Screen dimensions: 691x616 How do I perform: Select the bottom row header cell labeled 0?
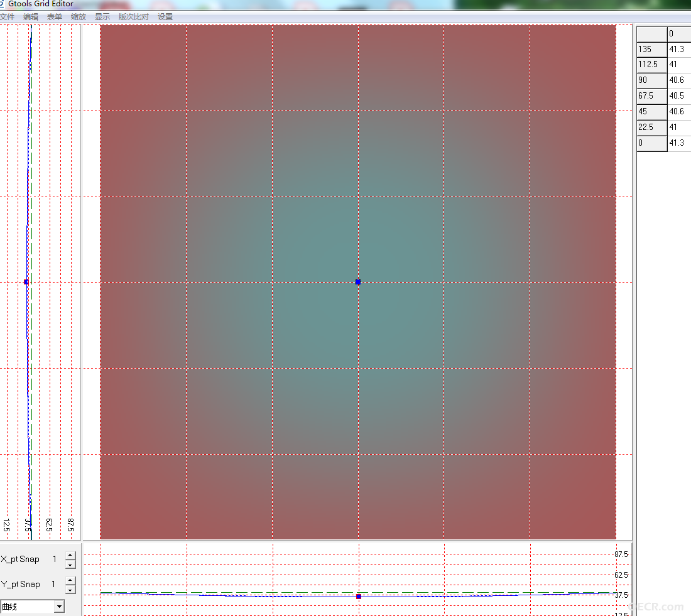[x=652, y=143]
